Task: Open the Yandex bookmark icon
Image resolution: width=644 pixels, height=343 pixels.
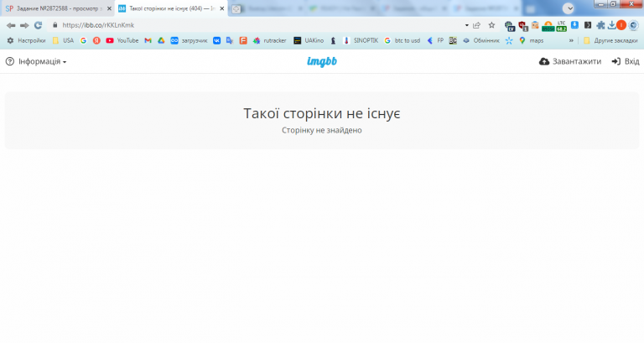Action: [x=96, y=40]
